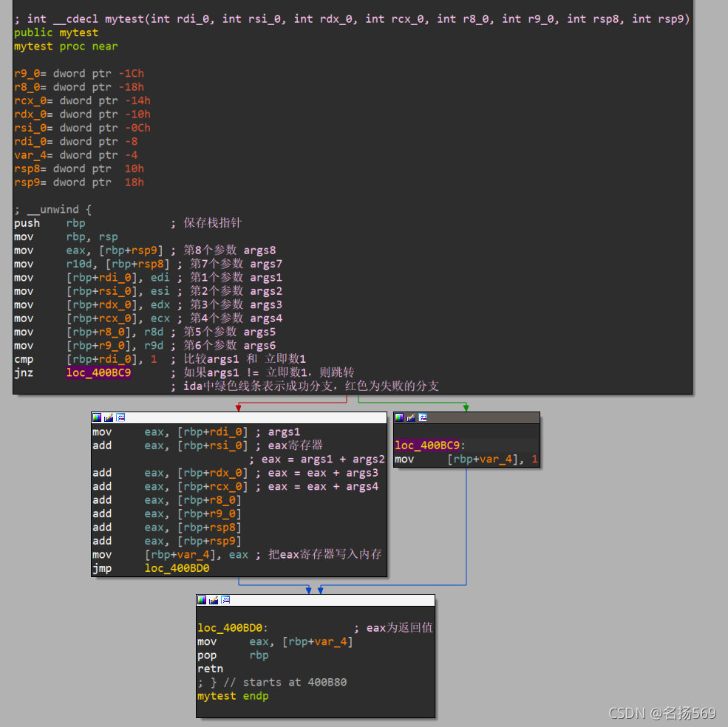Click the node color icon on the add-instructions block
728x727 pixels.
coord(97,417)
